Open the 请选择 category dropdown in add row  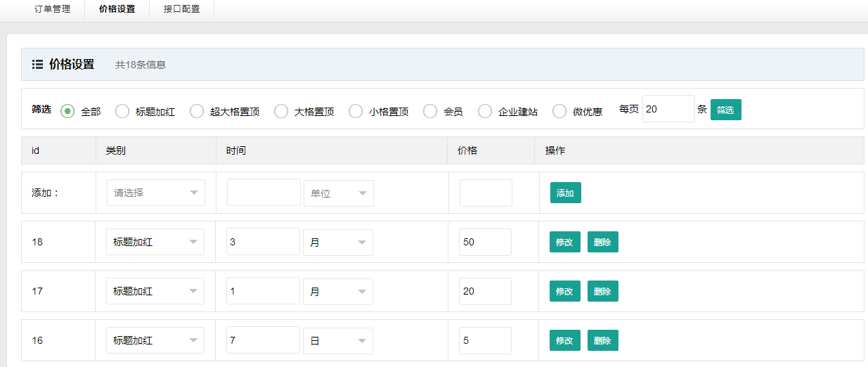pos(155,193)
